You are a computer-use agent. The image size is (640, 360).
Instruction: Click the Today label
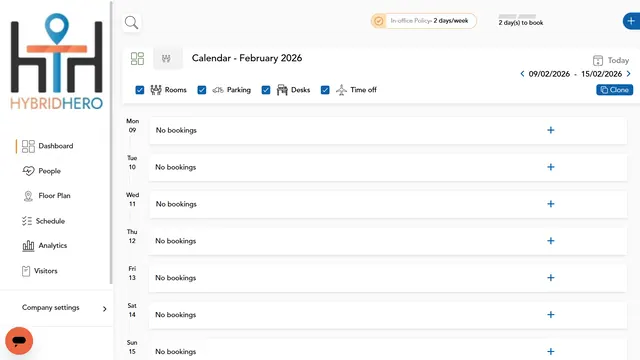[x=618, y=60]
